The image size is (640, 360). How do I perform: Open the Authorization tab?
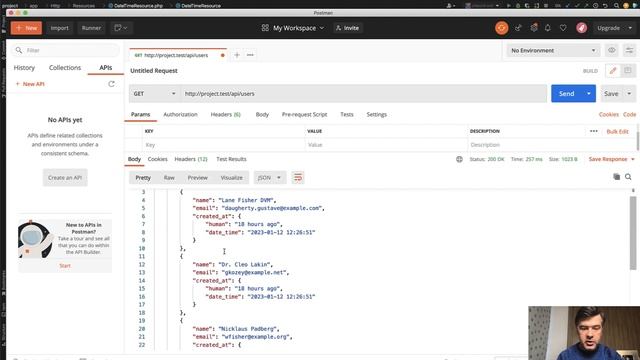(180, 115)
